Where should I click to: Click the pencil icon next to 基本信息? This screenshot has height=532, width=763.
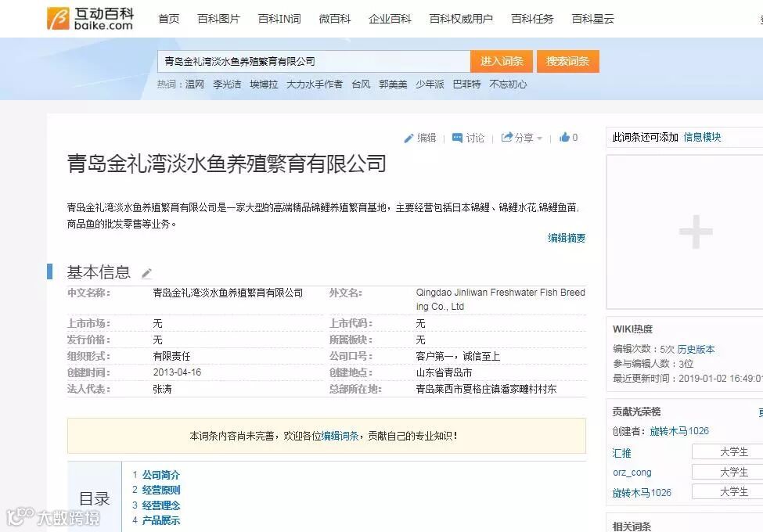tap(146, 273)
